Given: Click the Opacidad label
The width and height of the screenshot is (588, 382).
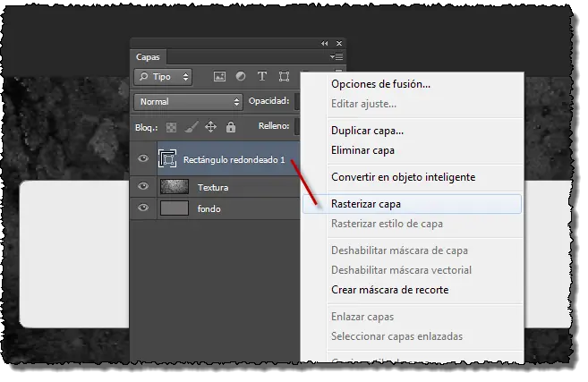Looking at the screenshot, I should (268, 101).
